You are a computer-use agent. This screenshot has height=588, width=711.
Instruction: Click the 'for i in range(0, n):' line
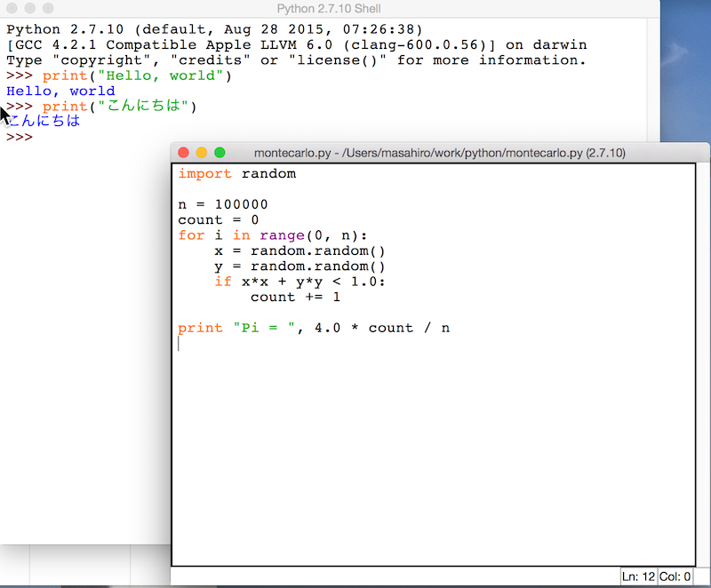pos(273,235)
